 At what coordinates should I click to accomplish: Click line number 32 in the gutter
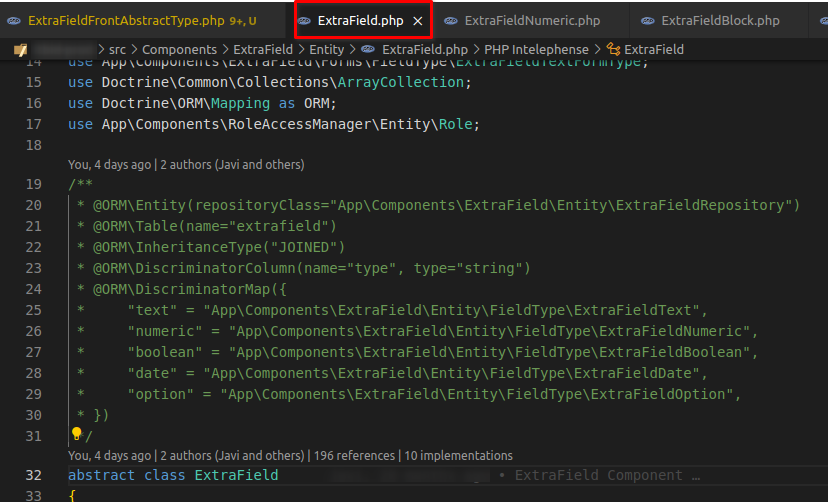(33, 475)
